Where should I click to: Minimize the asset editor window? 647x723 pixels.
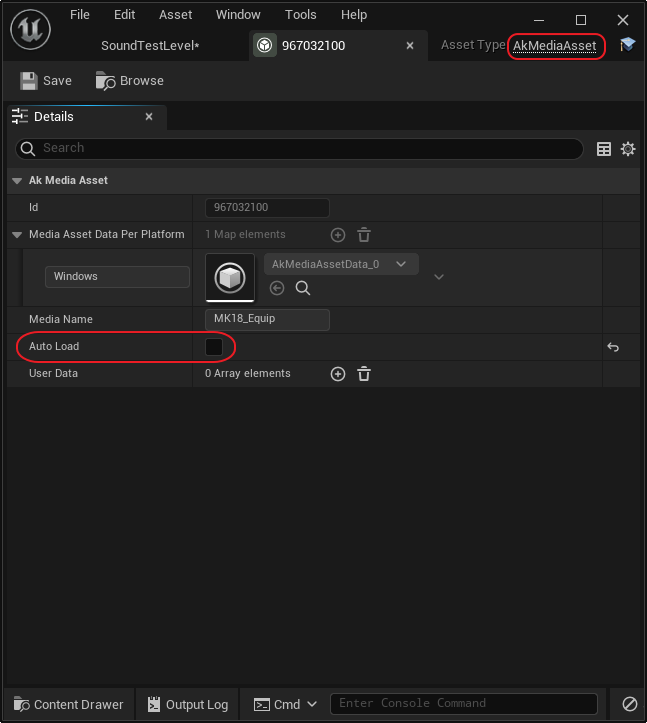(539, 20)
